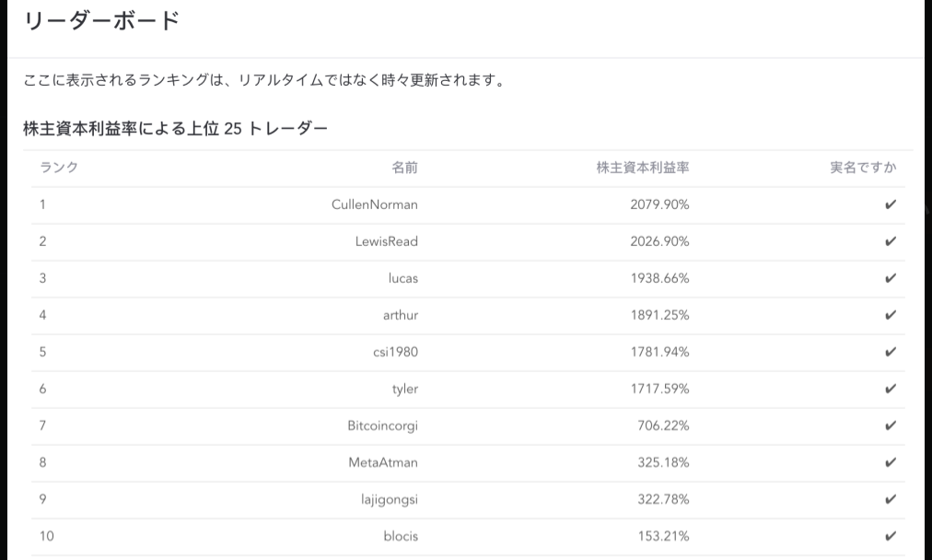Click the checkmark next to arthur's entry
This screenshot has height=560, width=932.
point(890,315)
